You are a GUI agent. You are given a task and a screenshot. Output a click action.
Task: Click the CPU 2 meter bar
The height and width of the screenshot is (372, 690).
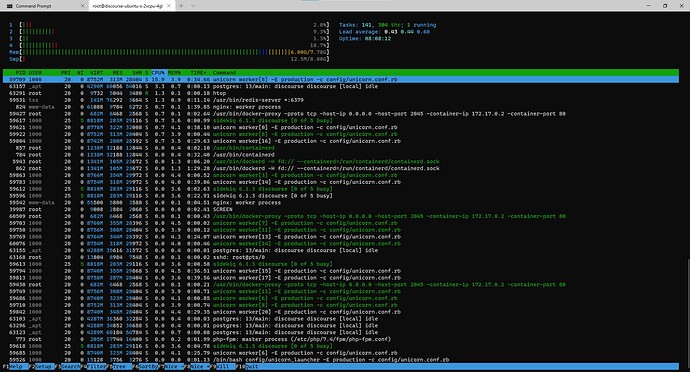click(x=169, y=32)
